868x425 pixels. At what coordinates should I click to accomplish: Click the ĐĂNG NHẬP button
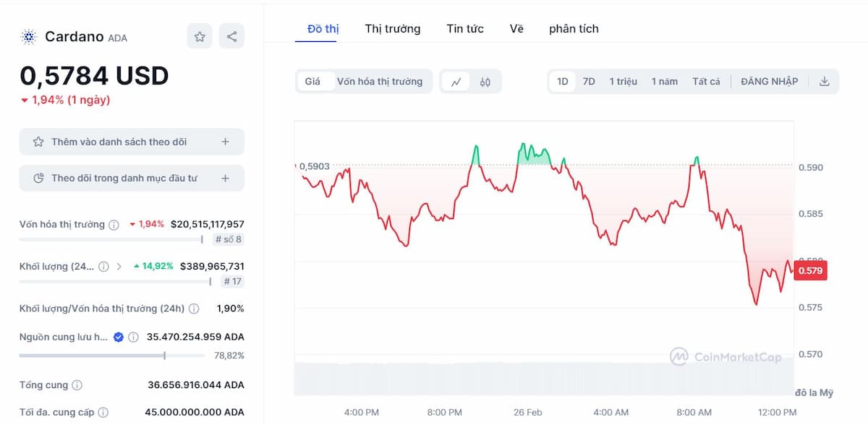(770, 81)
